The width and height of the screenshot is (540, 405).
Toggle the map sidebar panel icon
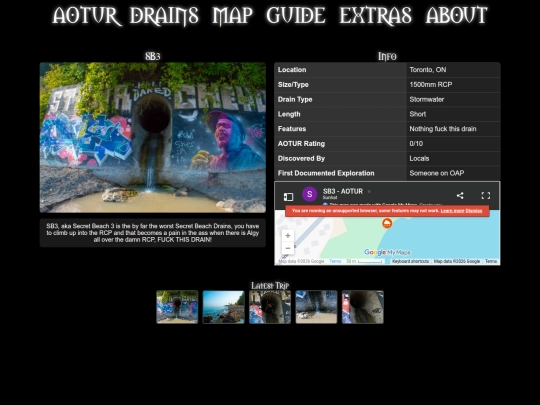coord(288,197)
